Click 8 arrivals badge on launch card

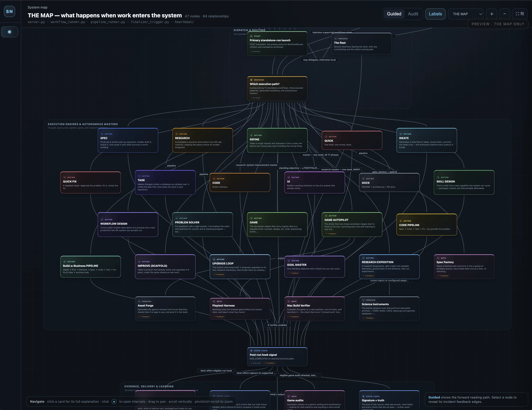click(255, 51)
